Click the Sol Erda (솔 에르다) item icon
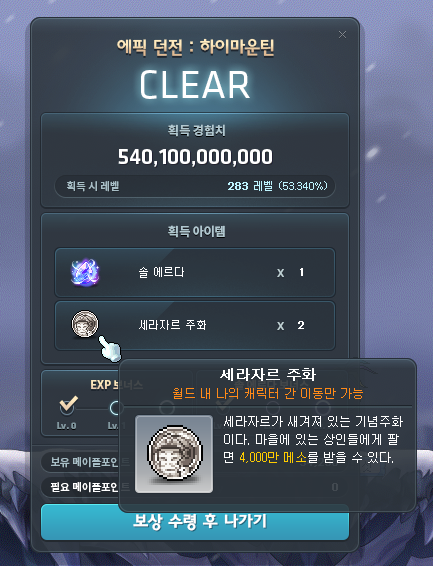433x566 pixels. (x=85, y=272)
